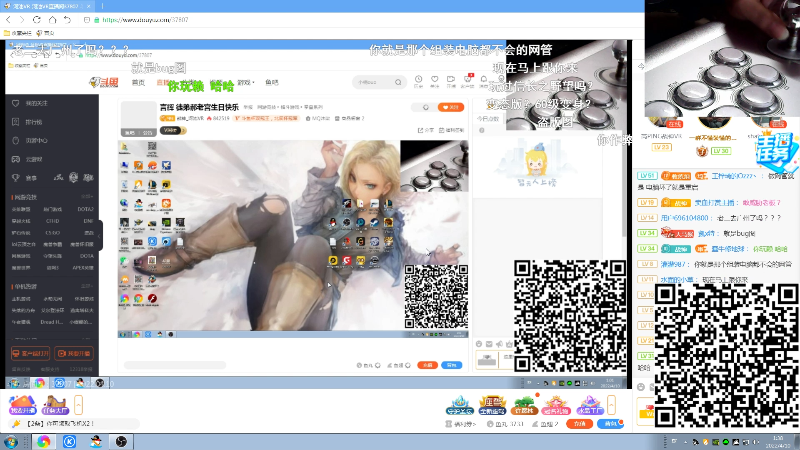Expand 全部 next to 网游竞技 heading
The height and width of the screenshot is (450, 800).
[87, 196]
